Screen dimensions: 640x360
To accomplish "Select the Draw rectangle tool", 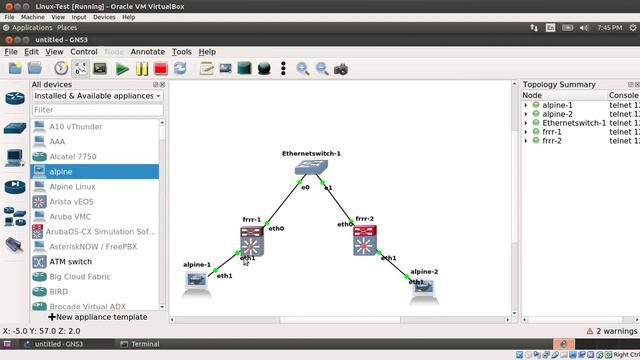I will point(244,69).
